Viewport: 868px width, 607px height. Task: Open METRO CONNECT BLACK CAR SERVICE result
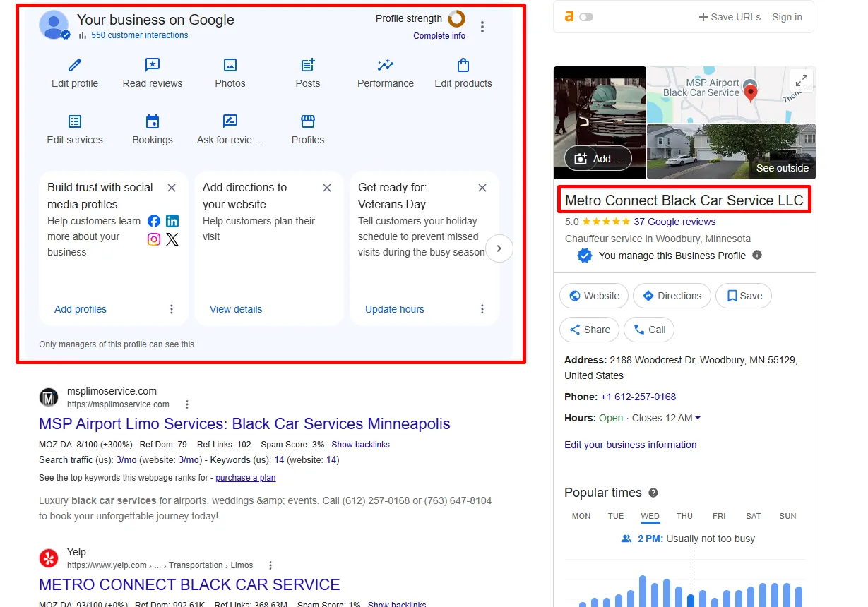tap(189, 585)
